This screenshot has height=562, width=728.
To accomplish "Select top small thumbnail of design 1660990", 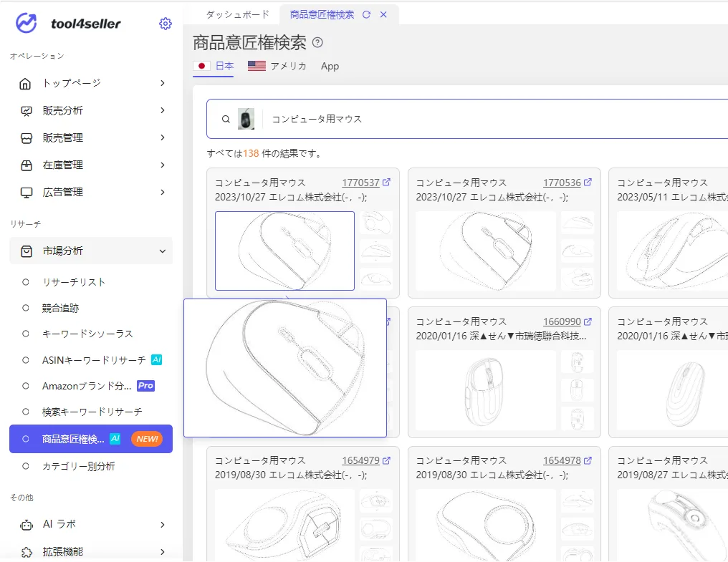I will pyautogui.click(x=577, y=362).
